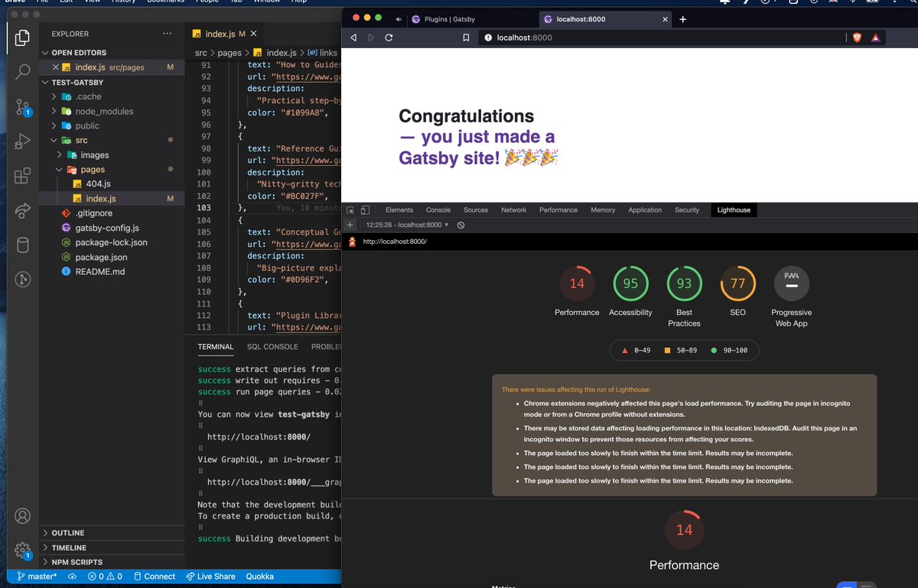Close the index.js editor tab
Viewport: 918px width, 588px height.
254,34
